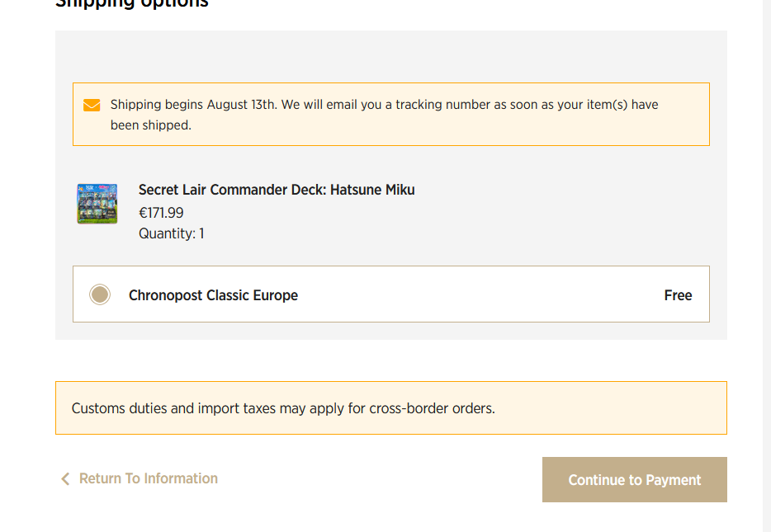This screenshot has width=771, height=532.
Task: Click the Shipping begins August 13th notice
Action: (x=391, y=115)
